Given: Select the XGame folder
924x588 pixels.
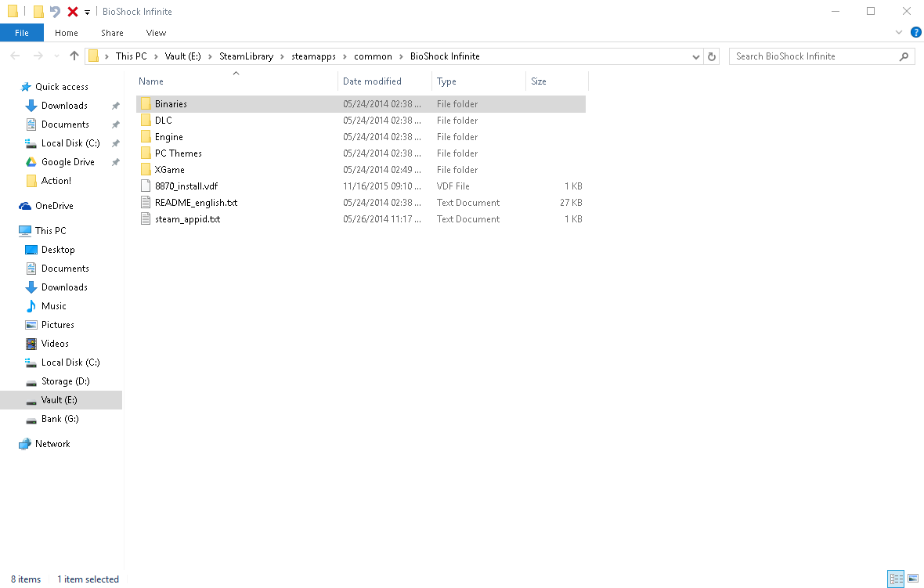Looking at the screenshot, I should [x=361, y=170].
